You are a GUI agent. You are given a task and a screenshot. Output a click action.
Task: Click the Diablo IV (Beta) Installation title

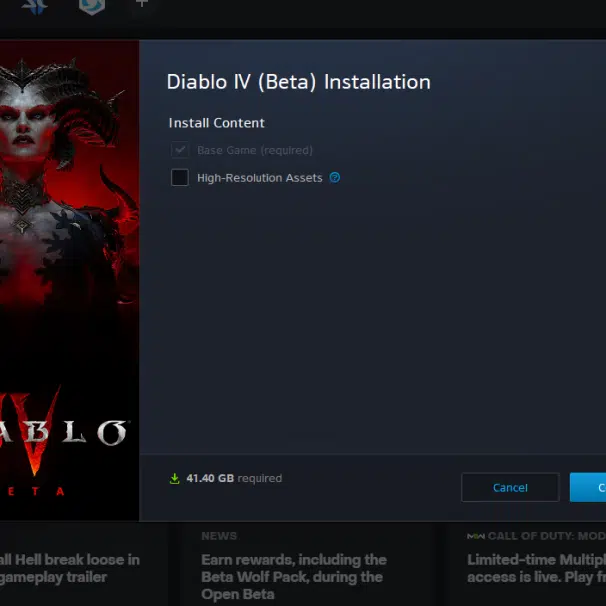298,82
